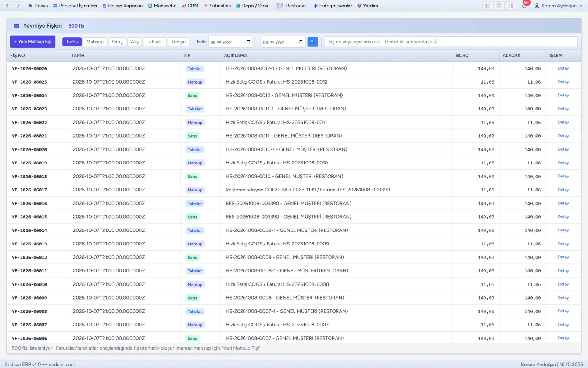Open the Depo / Stok menu

click(252, 6)
